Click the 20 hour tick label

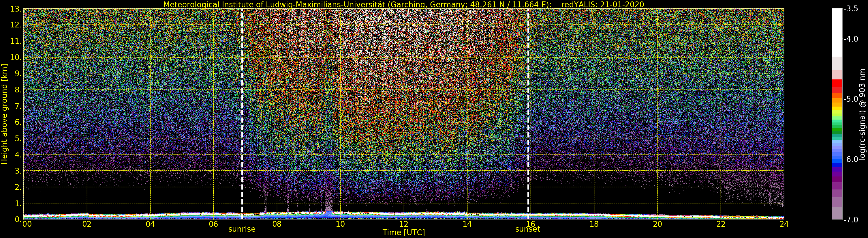click(657, 224)
